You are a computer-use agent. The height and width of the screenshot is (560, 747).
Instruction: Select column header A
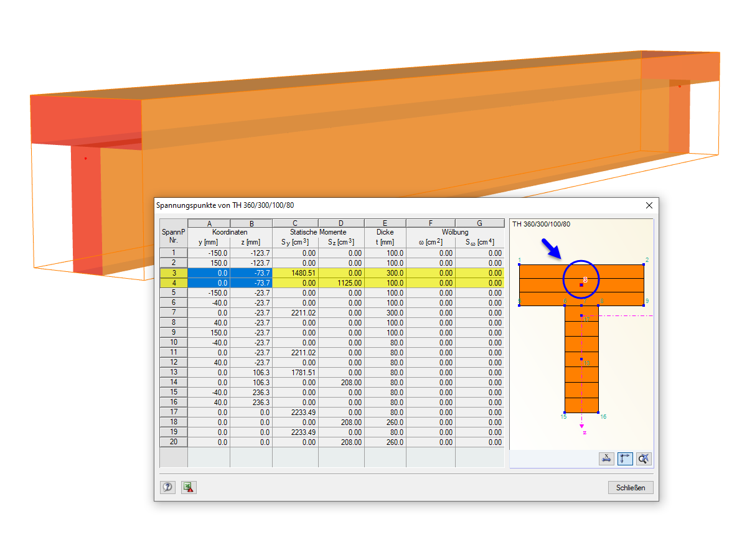pos(209,223)
